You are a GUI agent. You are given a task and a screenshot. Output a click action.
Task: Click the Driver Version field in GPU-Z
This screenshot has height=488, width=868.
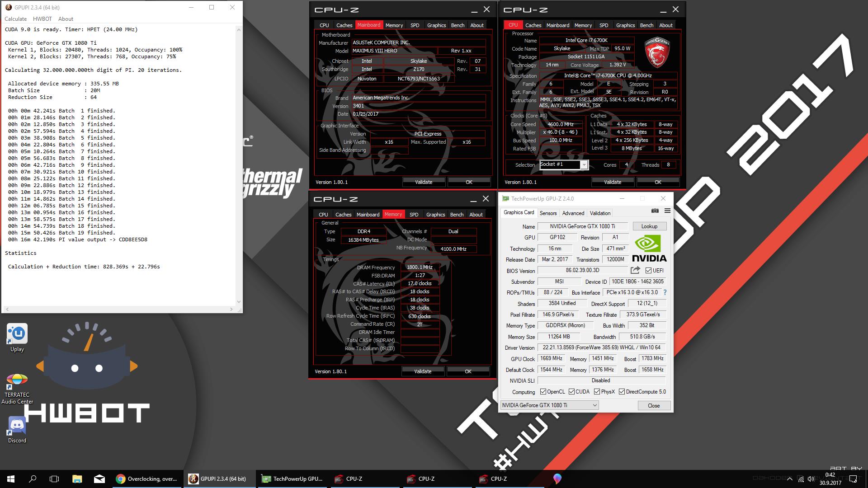601,347
